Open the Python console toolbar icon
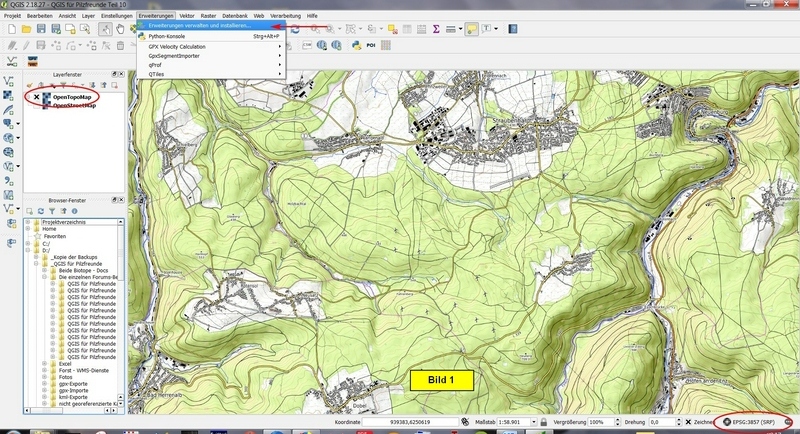The height and width of the screenshot is (434, 800). 355,45
